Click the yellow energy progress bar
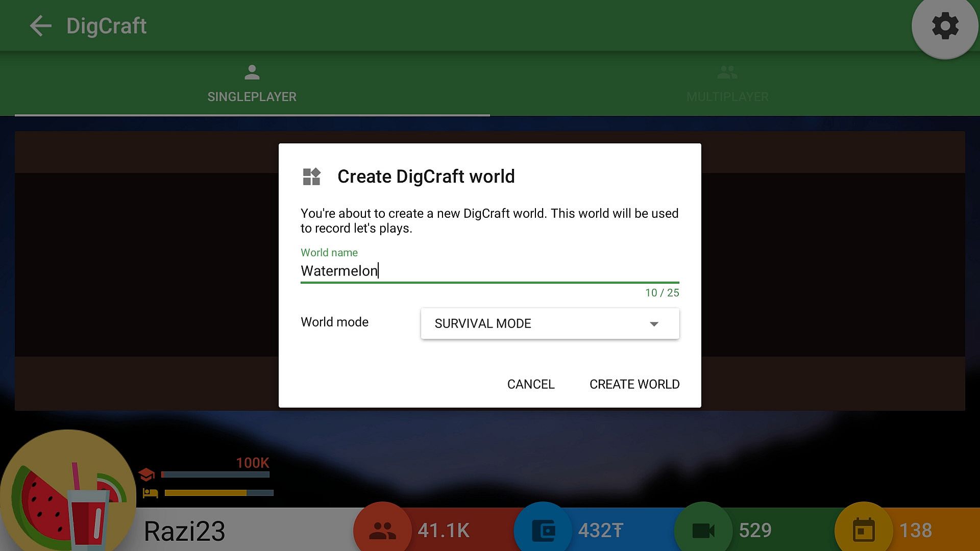 (x=218, y=493)
